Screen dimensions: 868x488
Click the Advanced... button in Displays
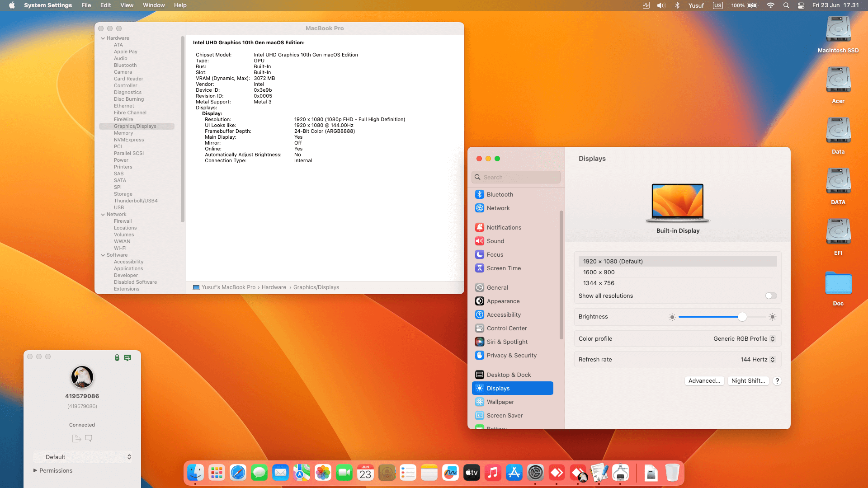[x=704, y=381]
